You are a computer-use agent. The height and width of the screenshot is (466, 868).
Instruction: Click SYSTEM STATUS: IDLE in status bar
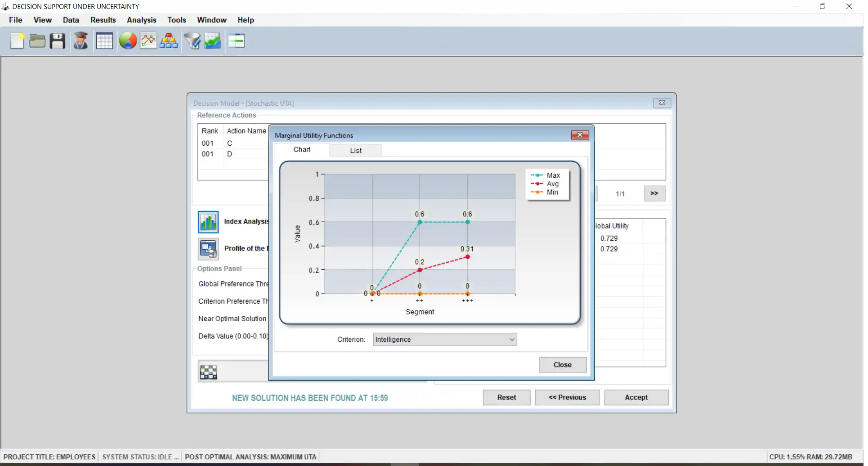pyautogui.click(x=140, y=457)
